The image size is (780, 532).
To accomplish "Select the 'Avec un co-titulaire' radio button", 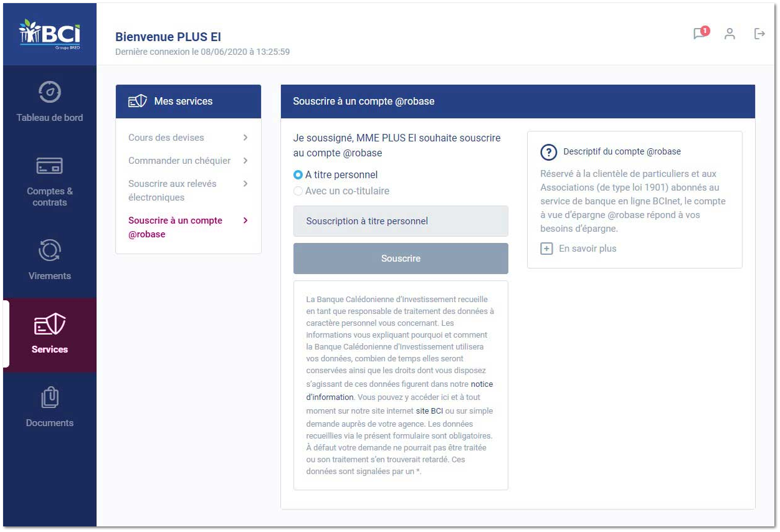I will pos(298,191).
